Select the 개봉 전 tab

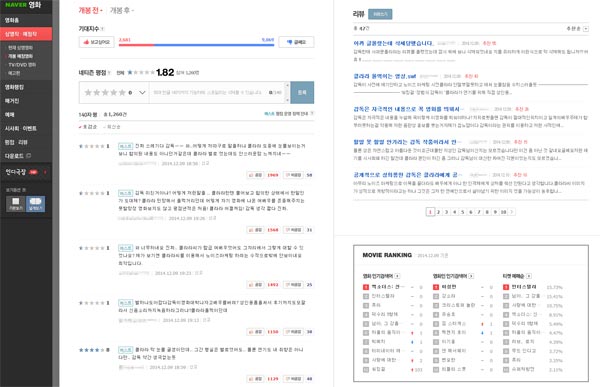point(90,11)
